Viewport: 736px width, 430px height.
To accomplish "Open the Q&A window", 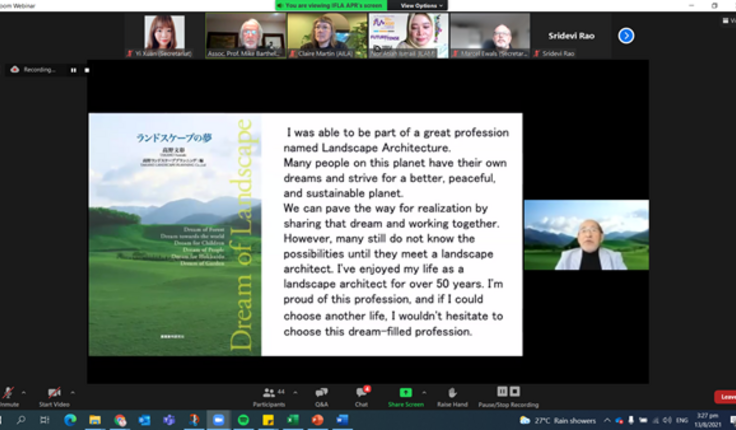I will coord(322,397).
